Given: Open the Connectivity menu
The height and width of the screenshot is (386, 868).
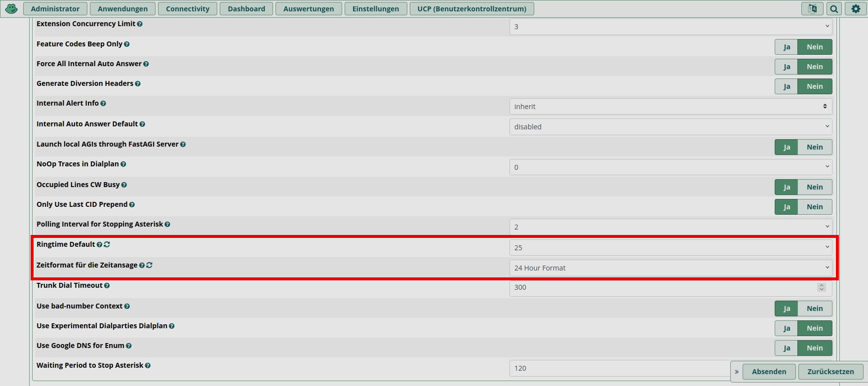Looking at the screenshot, I should tap(188, 9).
